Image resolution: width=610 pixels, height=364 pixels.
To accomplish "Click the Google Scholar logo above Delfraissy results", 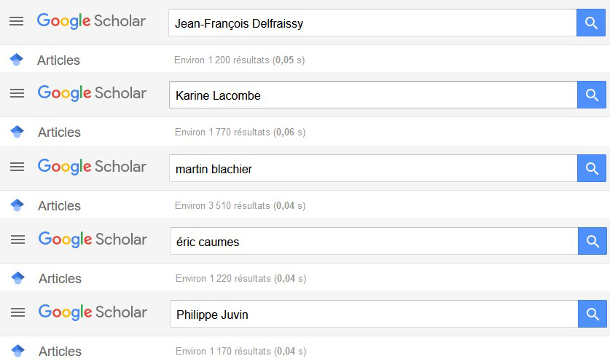I will (91, 21).
